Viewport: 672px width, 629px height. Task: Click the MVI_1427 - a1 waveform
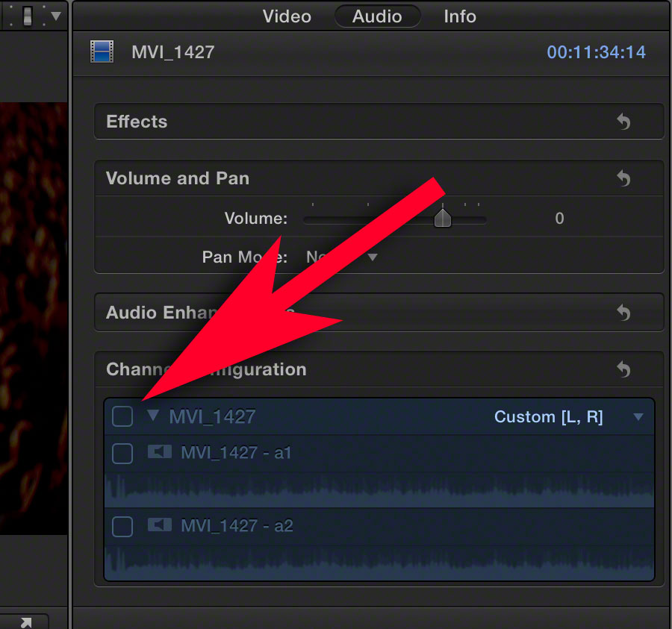coord(379,490)
